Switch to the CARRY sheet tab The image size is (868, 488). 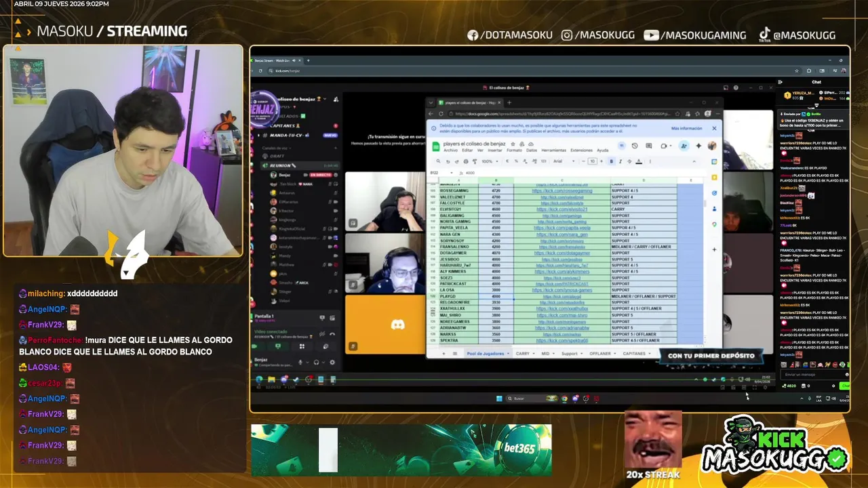[523, 353]
